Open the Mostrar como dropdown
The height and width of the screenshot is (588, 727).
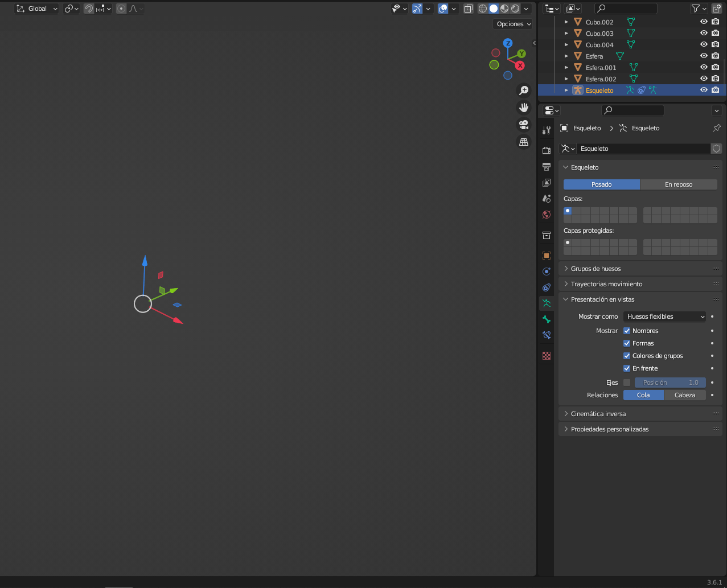(664, 316)
